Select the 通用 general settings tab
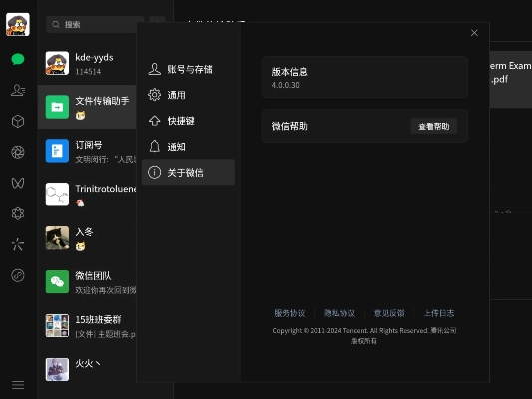Screen dimensions: 532x399 (188, 95)
